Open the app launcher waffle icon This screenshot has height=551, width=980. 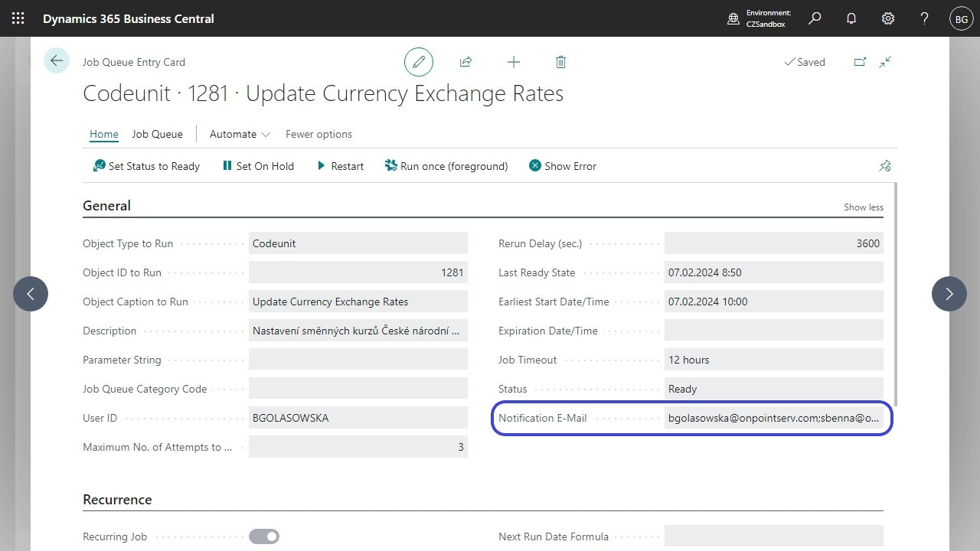[x=18, y=18]
